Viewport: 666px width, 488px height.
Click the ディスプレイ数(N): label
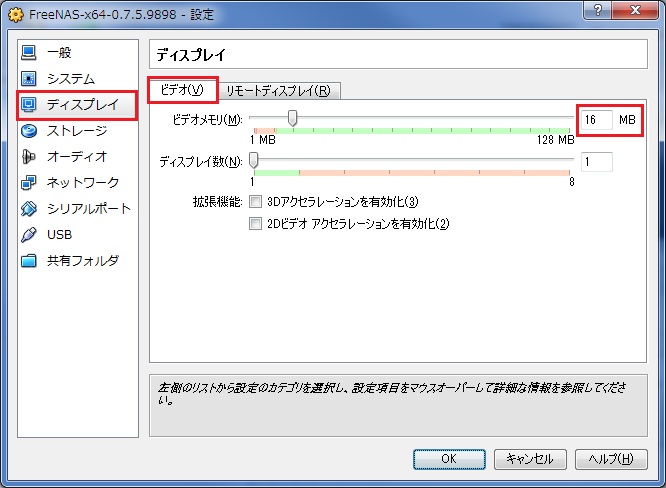pos(200,162)
